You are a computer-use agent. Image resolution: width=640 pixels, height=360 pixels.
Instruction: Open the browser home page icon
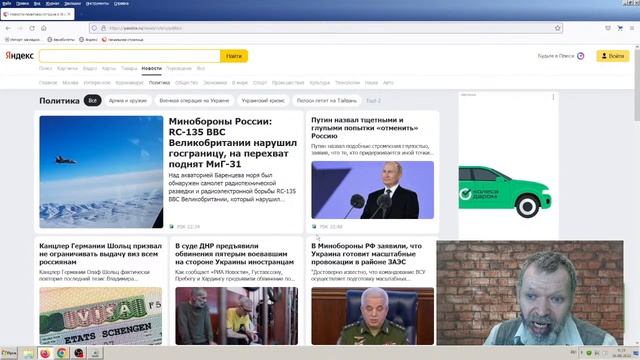click(44, 28)
